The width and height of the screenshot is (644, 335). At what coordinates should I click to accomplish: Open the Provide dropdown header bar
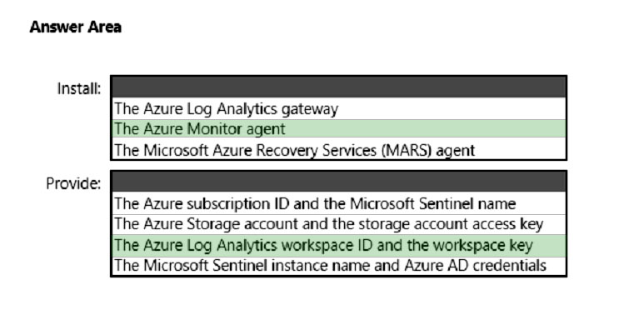coord(338,182)
